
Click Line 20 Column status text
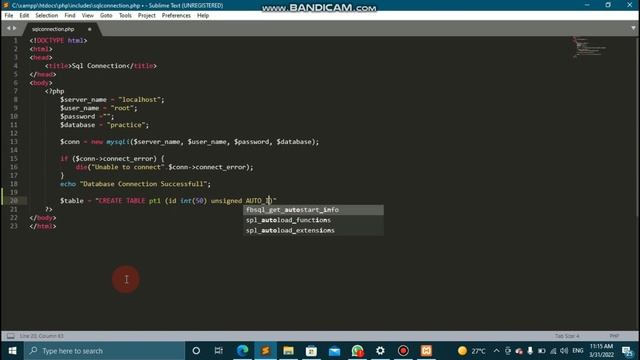pyautogui.click(x=42, y=336)
